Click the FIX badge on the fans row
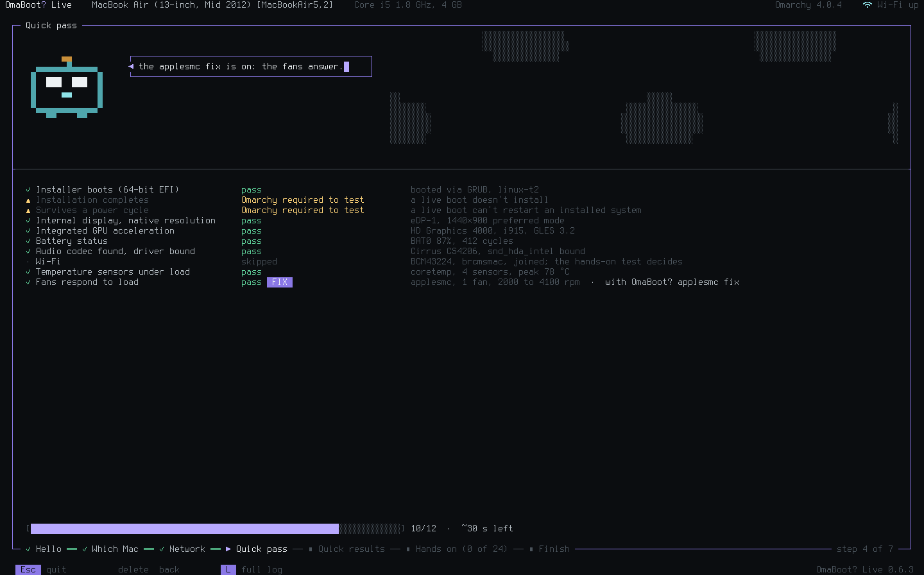The image size is (924, 575). (280, 282)
